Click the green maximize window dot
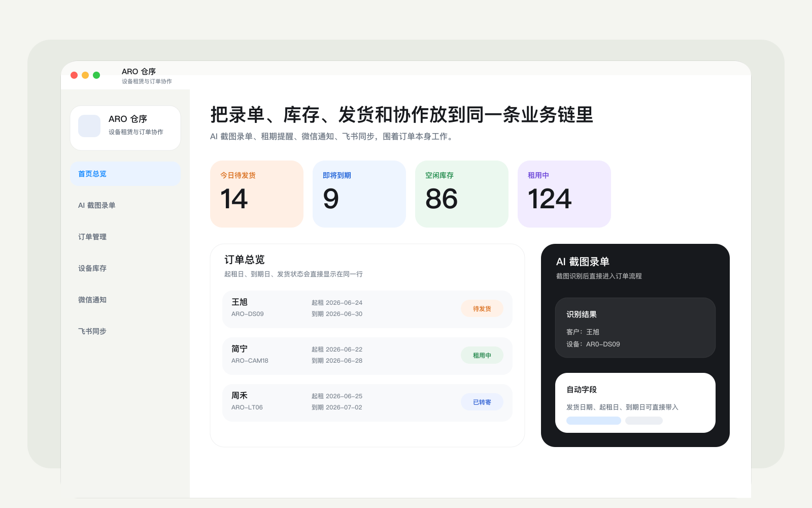The width and height of the screenshot is (812, 508). [x=96, y=75]
